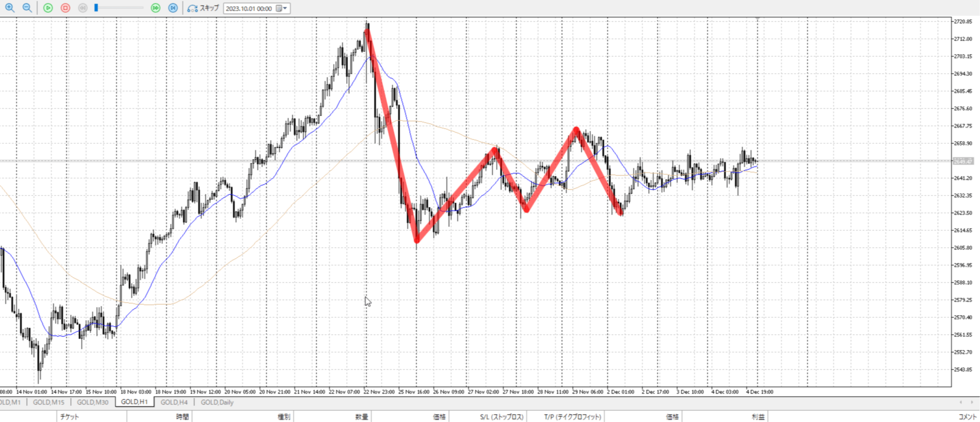Click the 2023.10.01 00:00 date field

click(x=249, y=9)
